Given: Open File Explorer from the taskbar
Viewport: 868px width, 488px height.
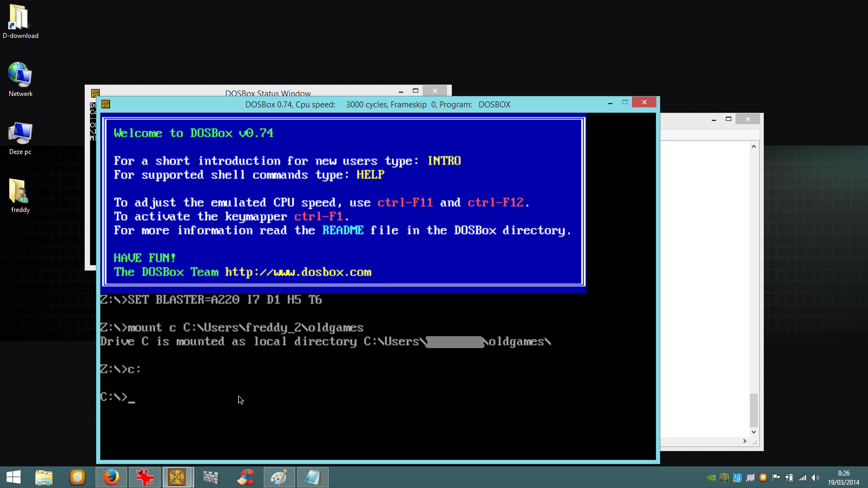Looking at the screenshot, I should 44,477.
